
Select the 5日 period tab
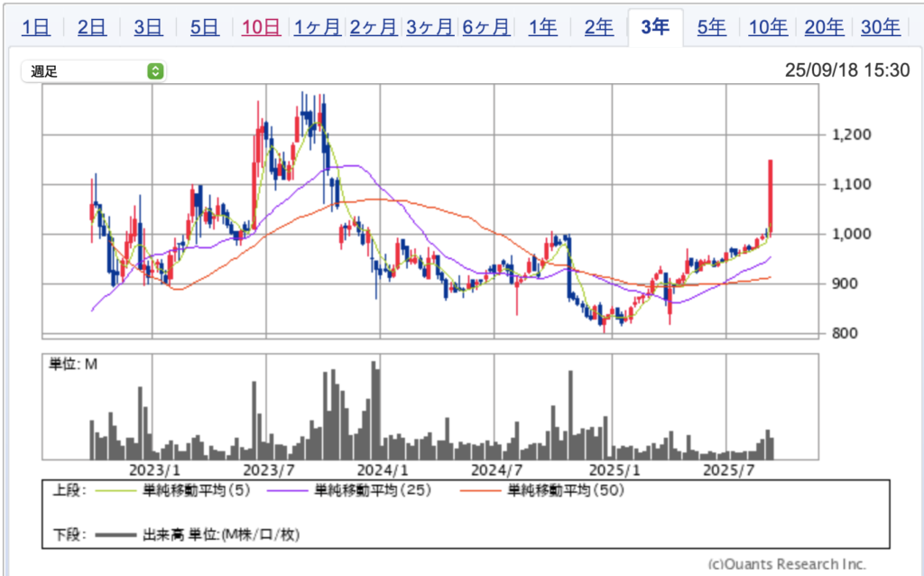(x=205, y=27)
